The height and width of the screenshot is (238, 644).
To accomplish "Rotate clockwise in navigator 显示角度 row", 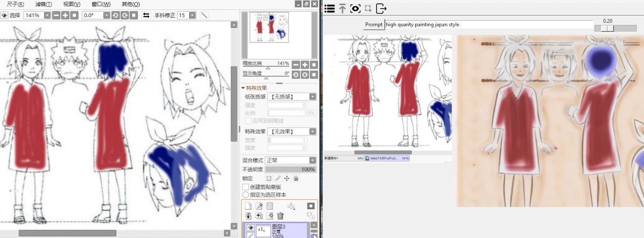I will pyautogui.click(x=305, y=75).
